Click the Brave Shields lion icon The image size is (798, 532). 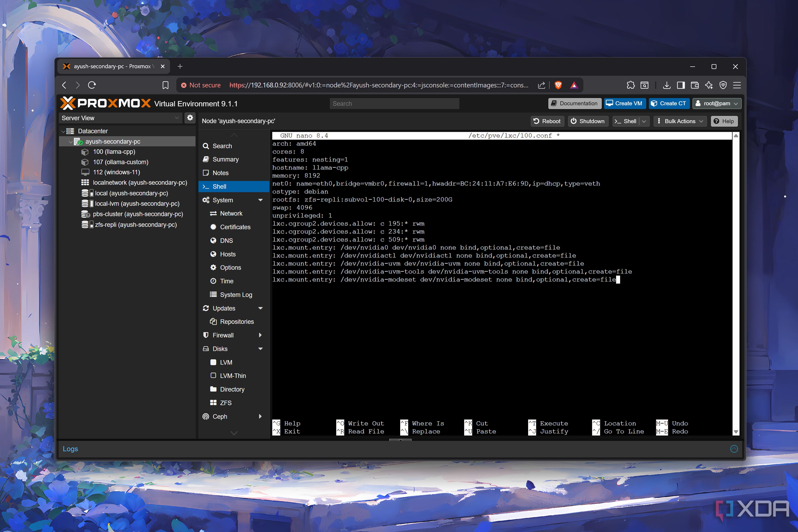(558, 85)
